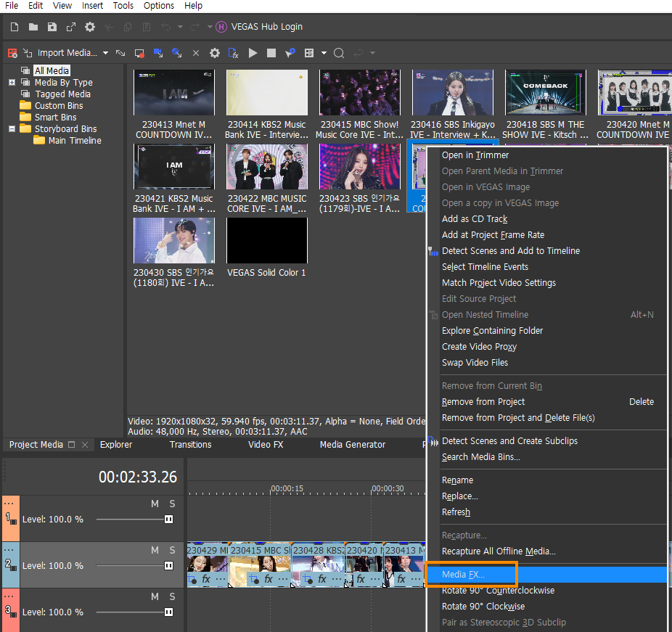Click the crop icon on 230415 MBC event

(254, 580)
